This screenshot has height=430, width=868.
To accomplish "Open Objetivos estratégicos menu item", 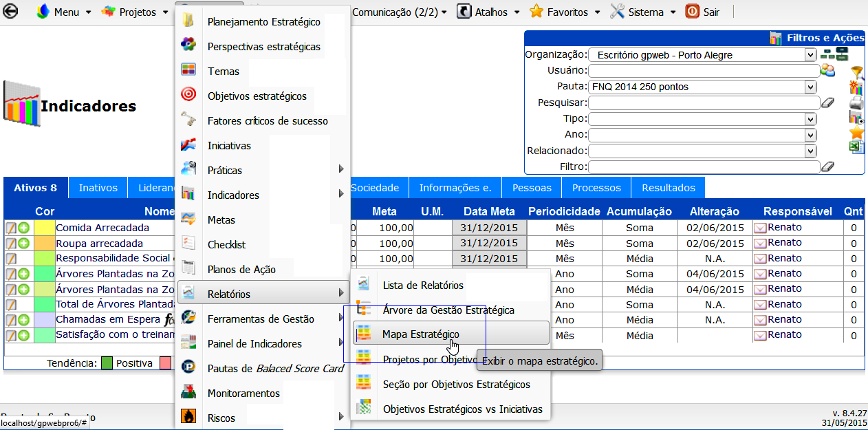I will [x=257, y=96].
